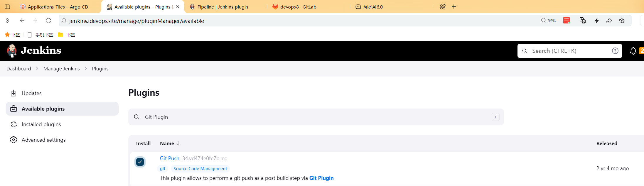The height and width of the screenshot is (186, 644).
Task: Click the Plugins breadcrumb
Action: pos(100,68)
